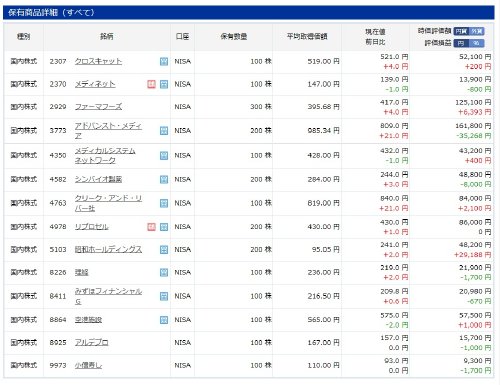Open the 小僧寿し stock link

pyautogui.click(x=88, y=365)
